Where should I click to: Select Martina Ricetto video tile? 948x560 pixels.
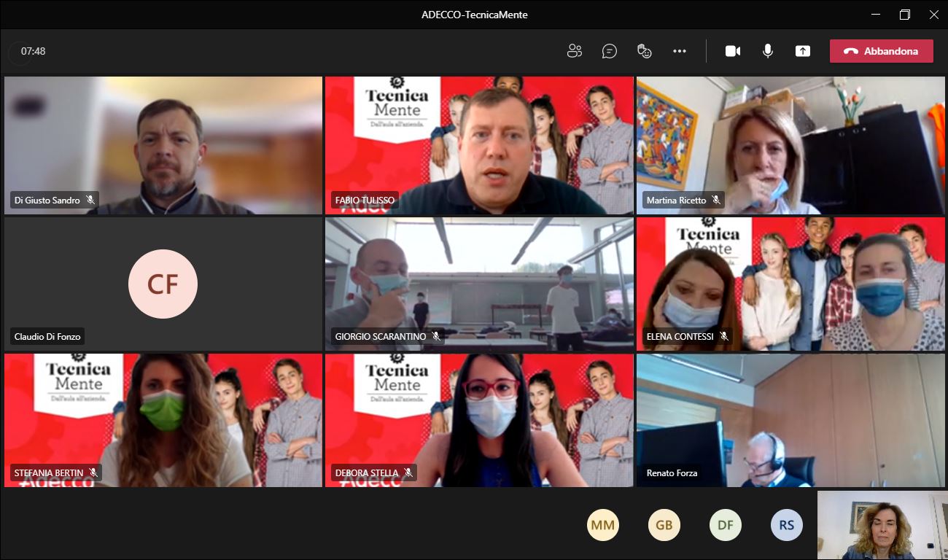tap(790, 145)
